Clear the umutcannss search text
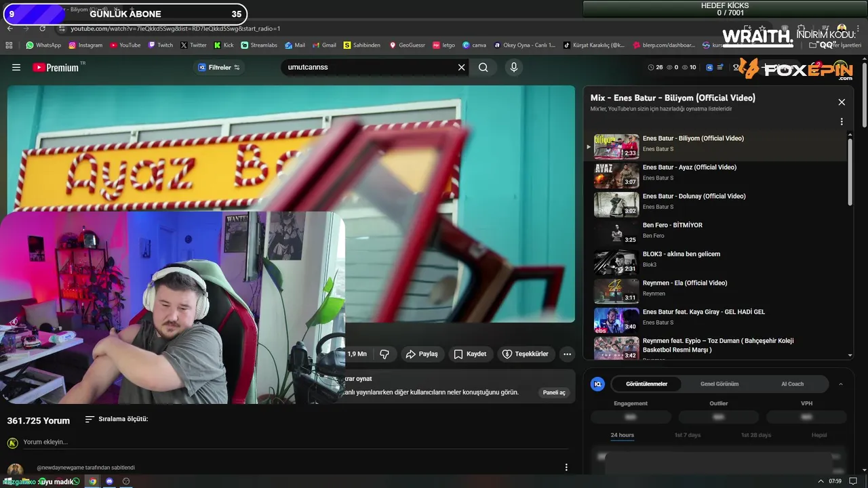 461,68
